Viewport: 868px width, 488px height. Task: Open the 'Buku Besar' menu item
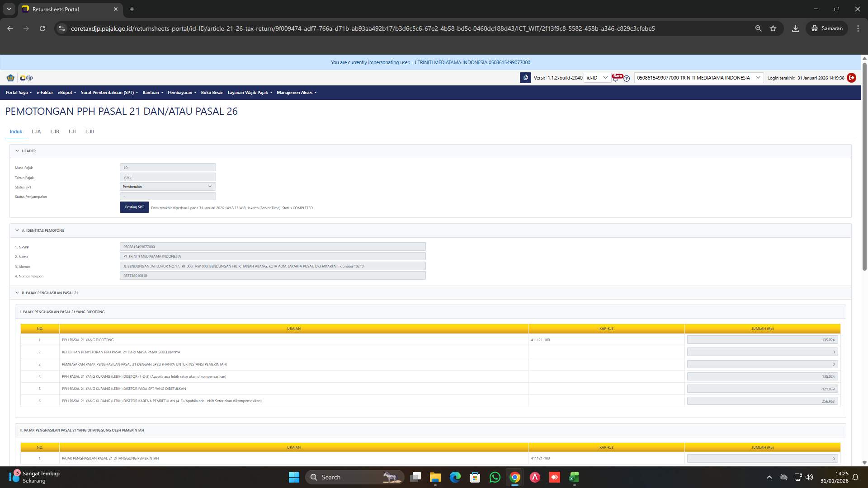click(212, 93)
